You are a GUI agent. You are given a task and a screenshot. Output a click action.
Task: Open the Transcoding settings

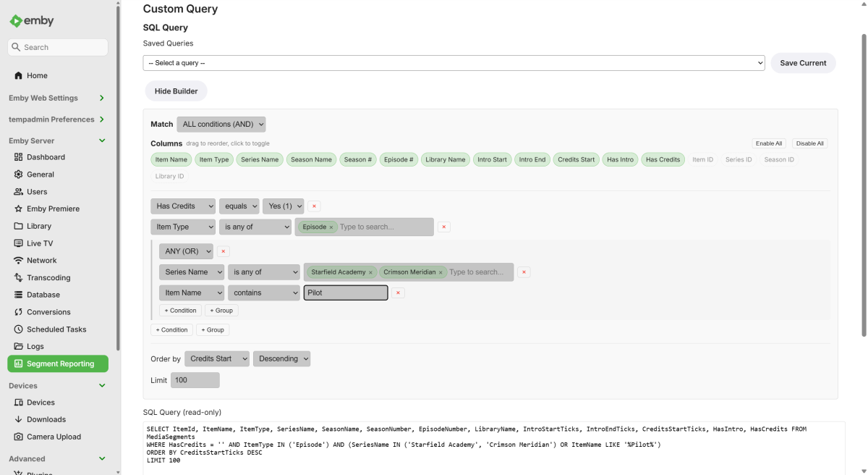click(x=48, y=277)
